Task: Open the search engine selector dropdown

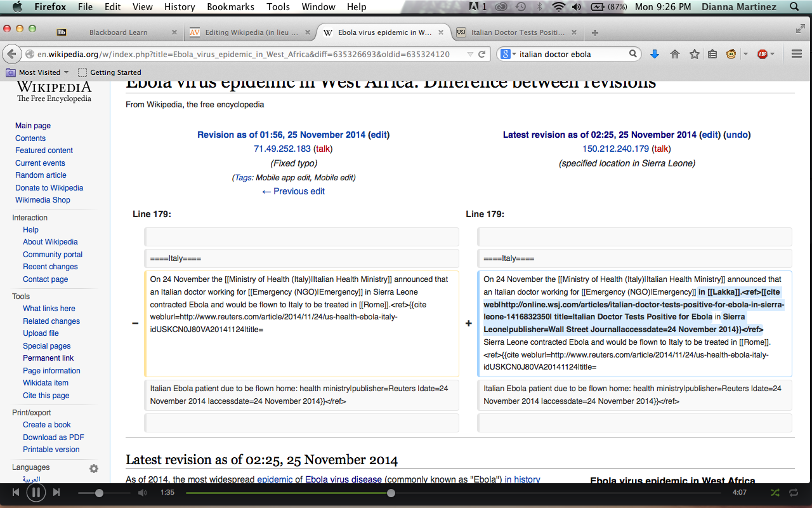Action: [x=508, y=55]
